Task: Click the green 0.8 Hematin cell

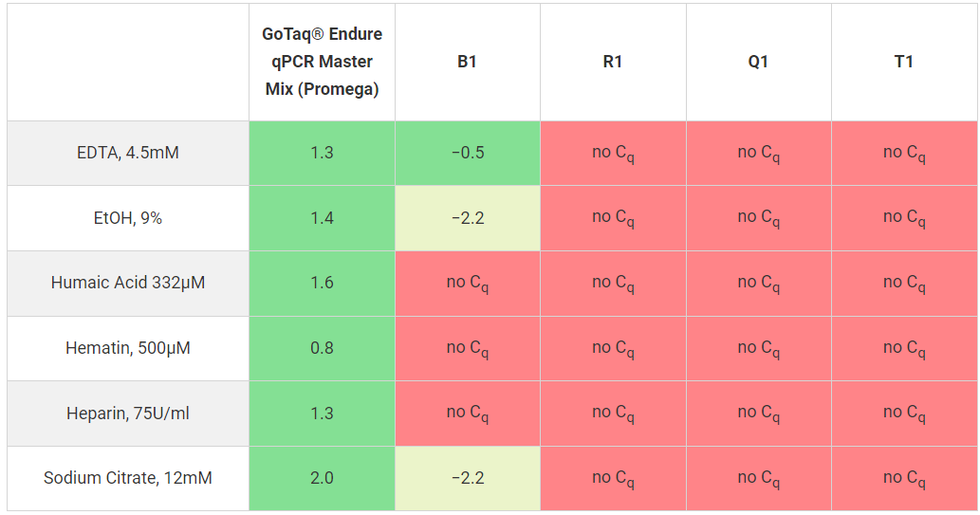Action: pyautogui.click(x=322, y=348)
